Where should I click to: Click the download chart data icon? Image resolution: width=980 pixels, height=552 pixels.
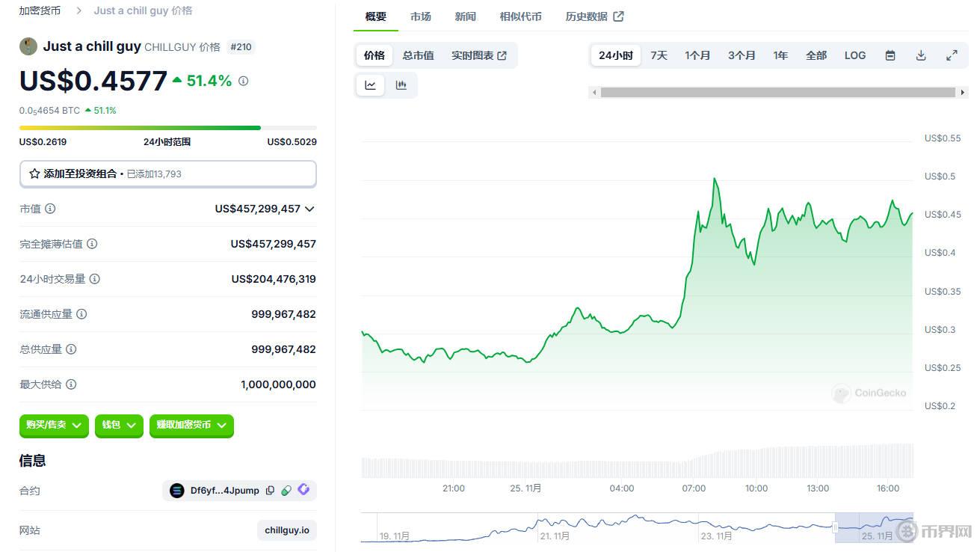pyautogui.click(x=921, y=55)
